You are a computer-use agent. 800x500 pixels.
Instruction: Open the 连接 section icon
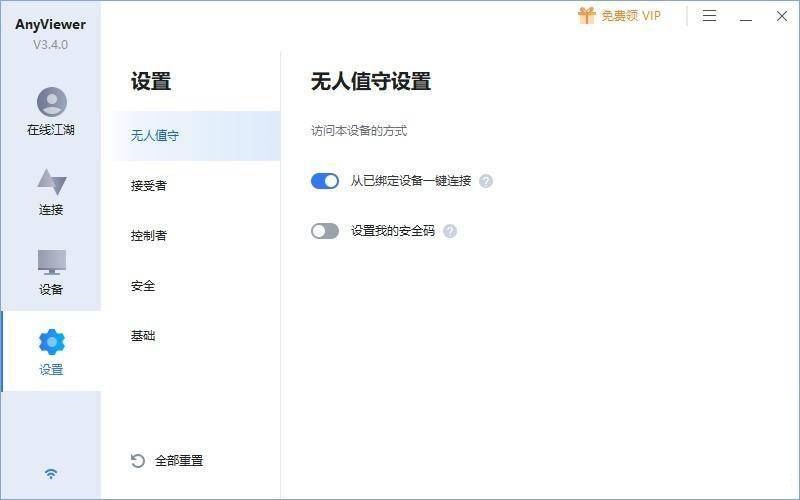(x=51, y=182)
